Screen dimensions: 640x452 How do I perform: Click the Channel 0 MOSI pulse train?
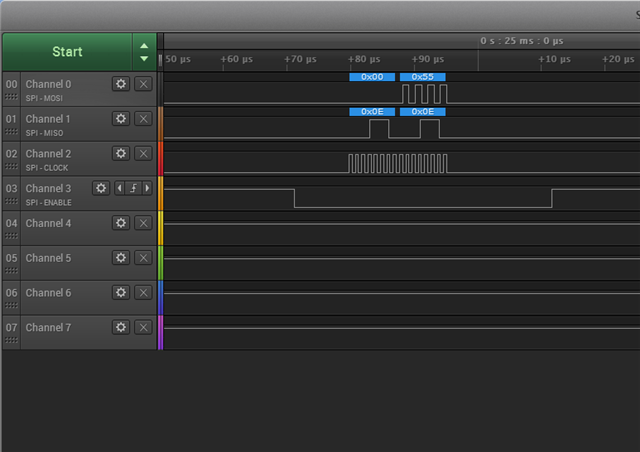tap(424, 94)
